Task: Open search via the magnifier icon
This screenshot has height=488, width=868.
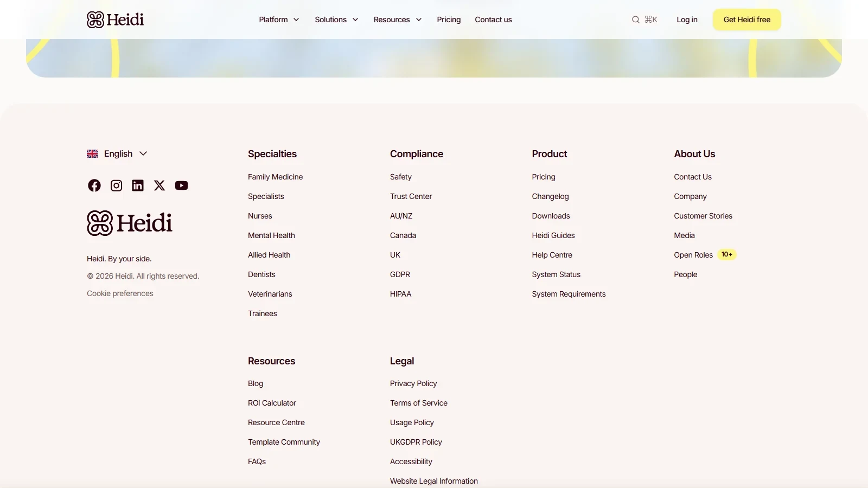Action: coord(635,20)
